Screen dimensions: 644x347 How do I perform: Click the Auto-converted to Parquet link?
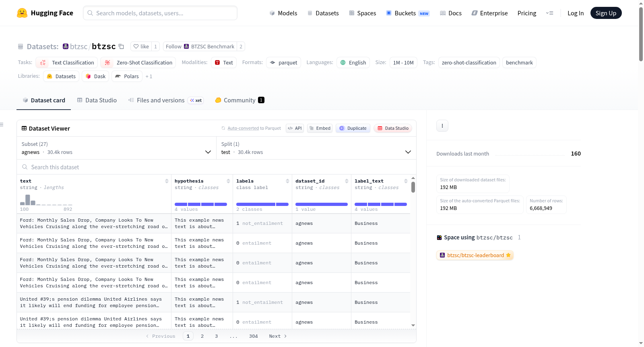point(254,128)
